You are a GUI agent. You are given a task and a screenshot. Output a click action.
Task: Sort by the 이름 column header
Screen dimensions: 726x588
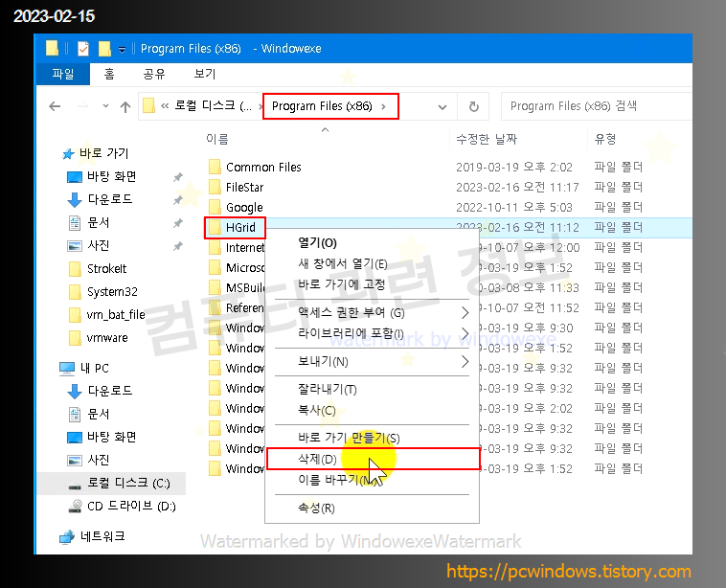click(x=217, y=139)
